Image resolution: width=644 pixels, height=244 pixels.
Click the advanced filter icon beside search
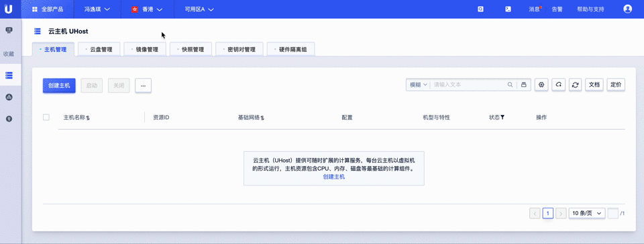click(x=524, y=85)
